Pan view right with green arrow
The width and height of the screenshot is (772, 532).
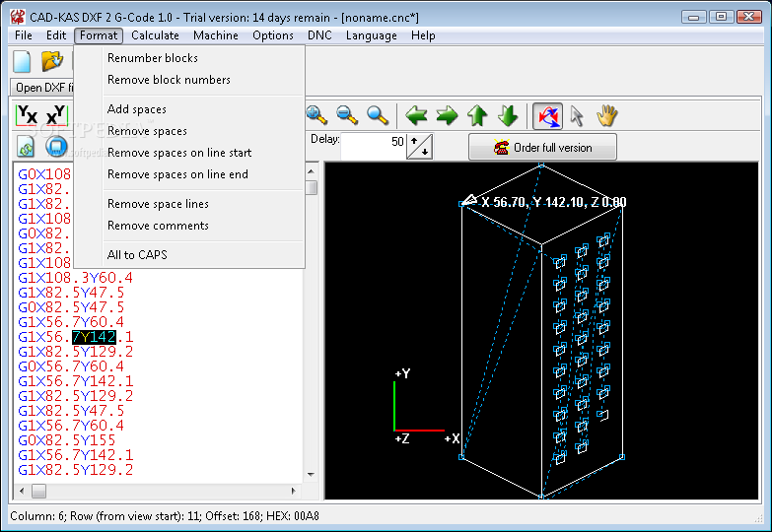pos(447,115)
